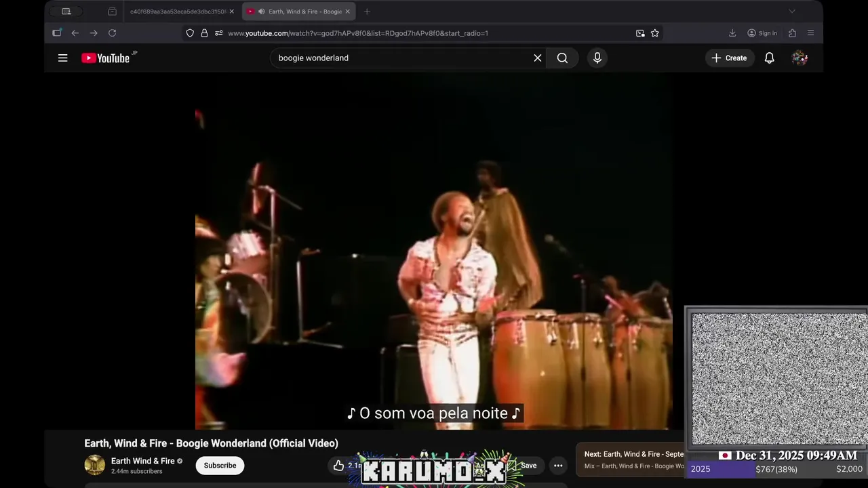Screen dimensions: 868x488
Task: Open the workspace switcher pill in tab bar
Action: click(x=66, y=12)
